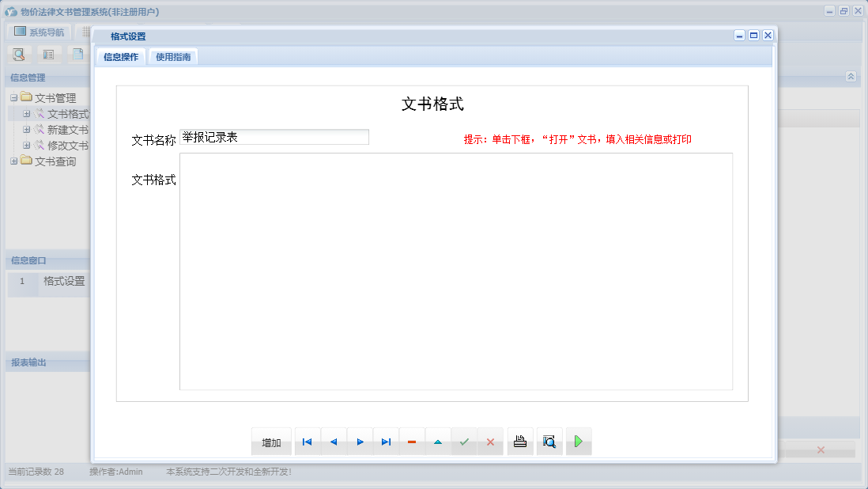Viewport: 868px width, 489px height.
Task: Expand the 文书查询 folder in the tree
Action: pos(13,160)
